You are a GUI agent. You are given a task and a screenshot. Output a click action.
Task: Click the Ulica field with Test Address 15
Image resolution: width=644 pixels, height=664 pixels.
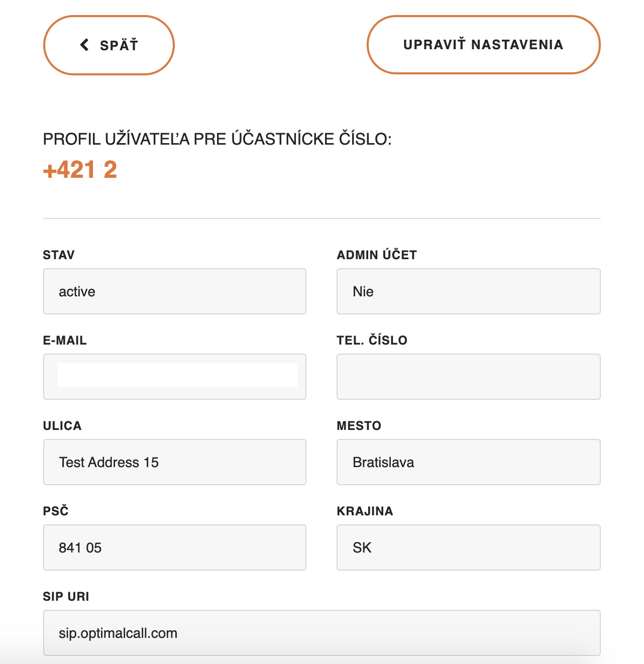coord(174,462)
